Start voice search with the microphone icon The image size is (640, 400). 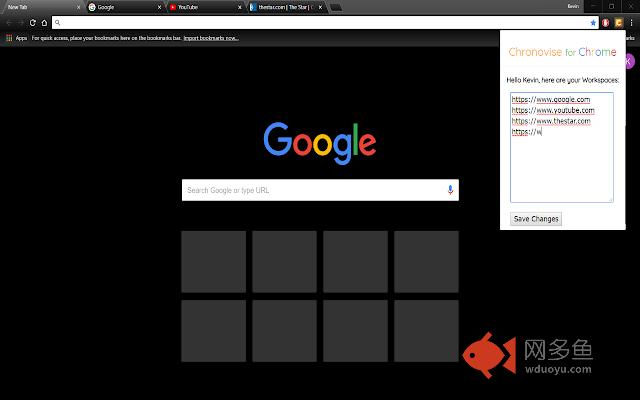point(450,190)
